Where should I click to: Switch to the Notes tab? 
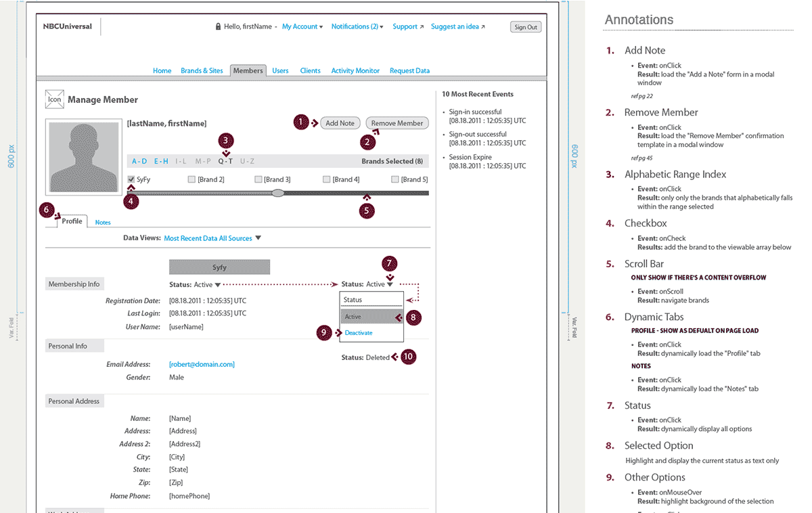103,222
